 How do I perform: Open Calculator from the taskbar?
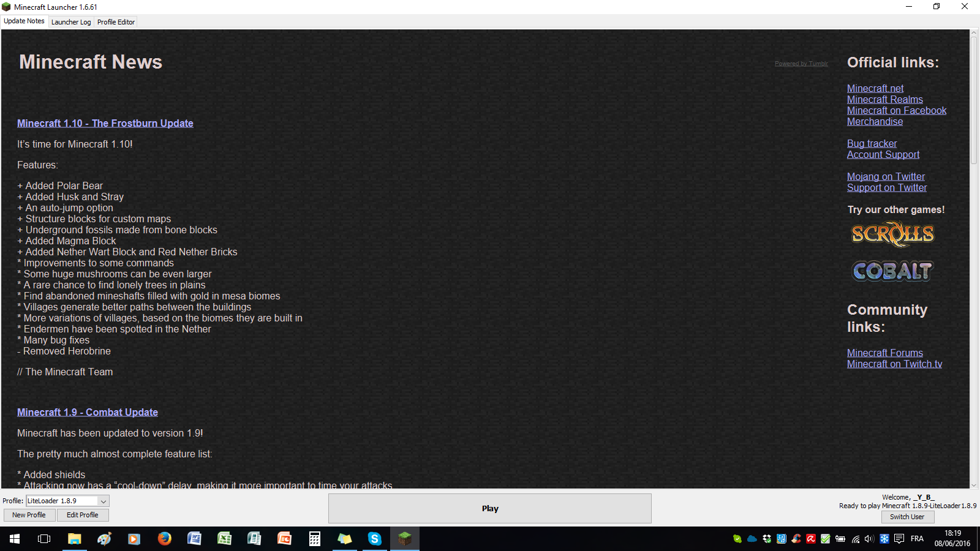coord(314,539)
